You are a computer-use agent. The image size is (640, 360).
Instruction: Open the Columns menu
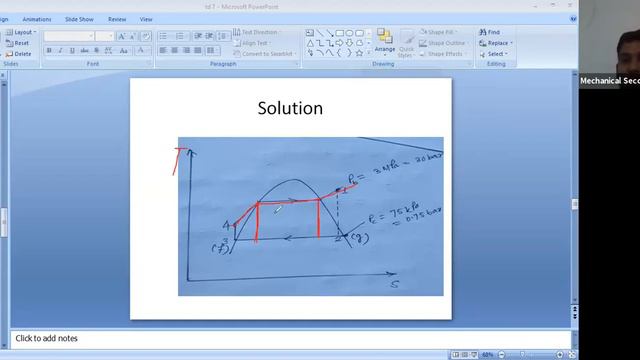pos(211,50)
